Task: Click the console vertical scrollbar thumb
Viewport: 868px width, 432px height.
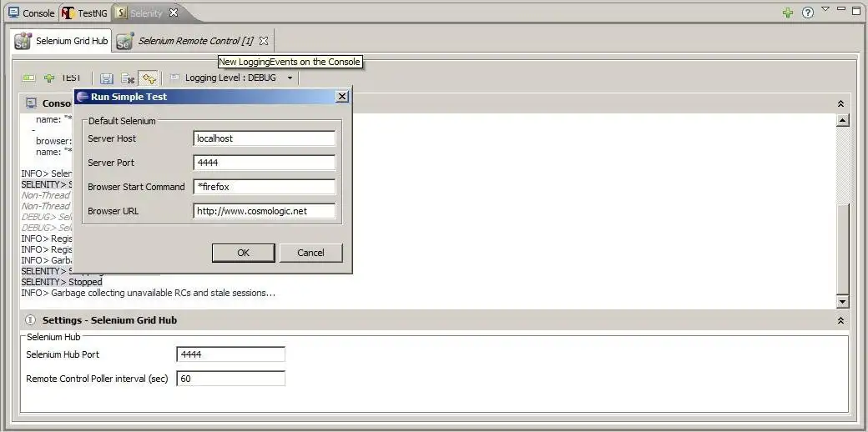Action: (842, 249)
